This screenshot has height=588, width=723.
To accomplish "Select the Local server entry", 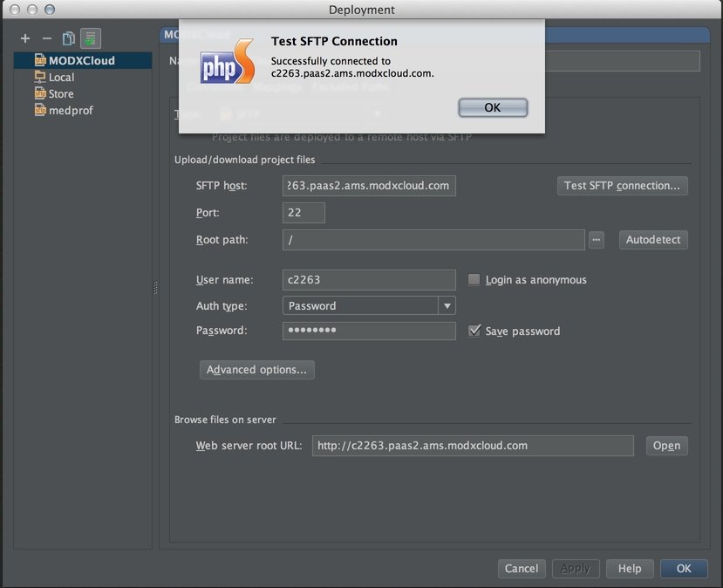I will [x=61, y=78].
